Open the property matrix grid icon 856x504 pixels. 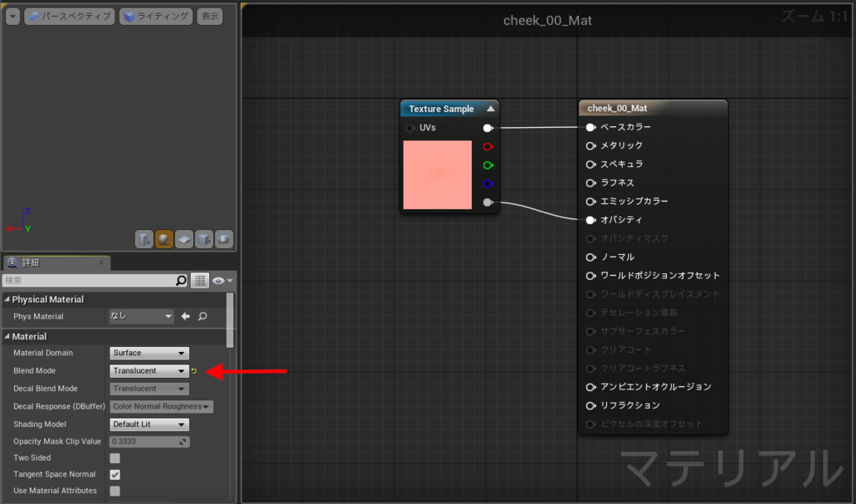point(200,281)
